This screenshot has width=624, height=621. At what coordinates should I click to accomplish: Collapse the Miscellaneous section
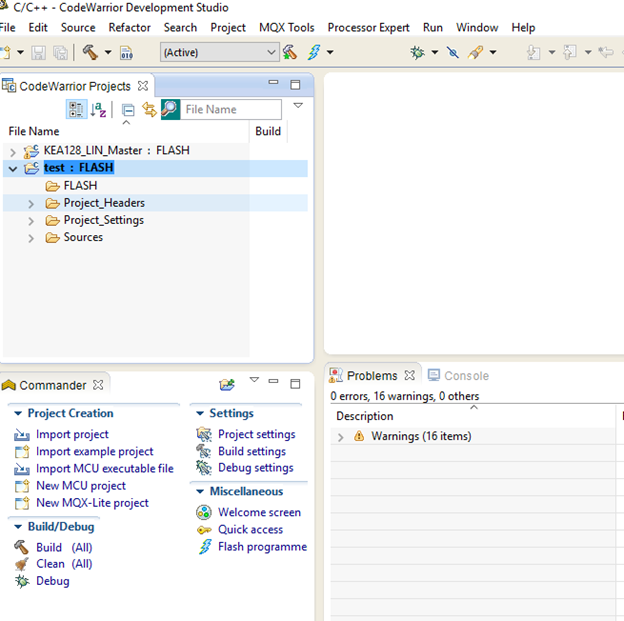pos(200,492)
